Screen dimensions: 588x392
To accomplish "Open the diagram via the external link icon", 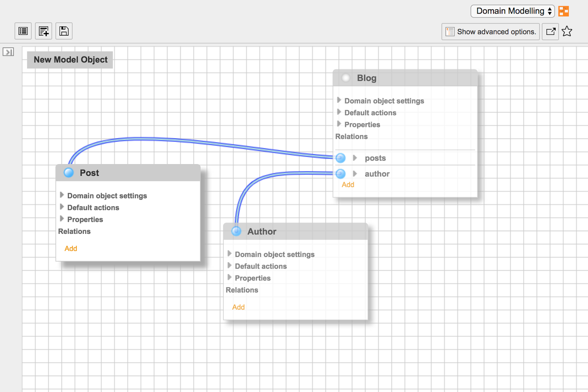I will point(550,32).
